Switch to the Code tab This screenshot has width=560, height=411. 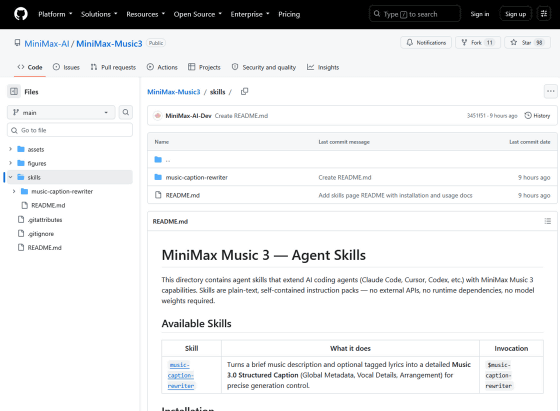[x=30, y=67]
